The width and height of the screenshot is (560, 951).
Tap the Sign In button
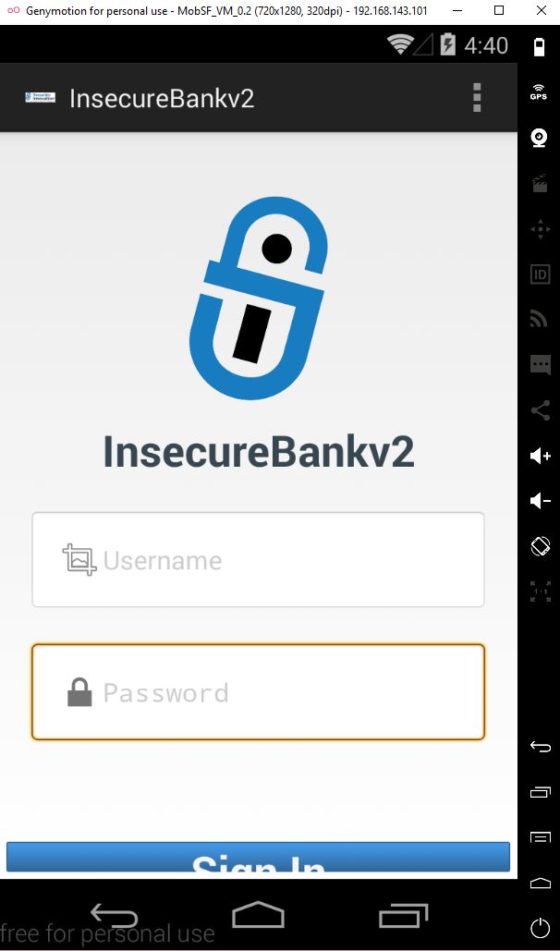259,857
